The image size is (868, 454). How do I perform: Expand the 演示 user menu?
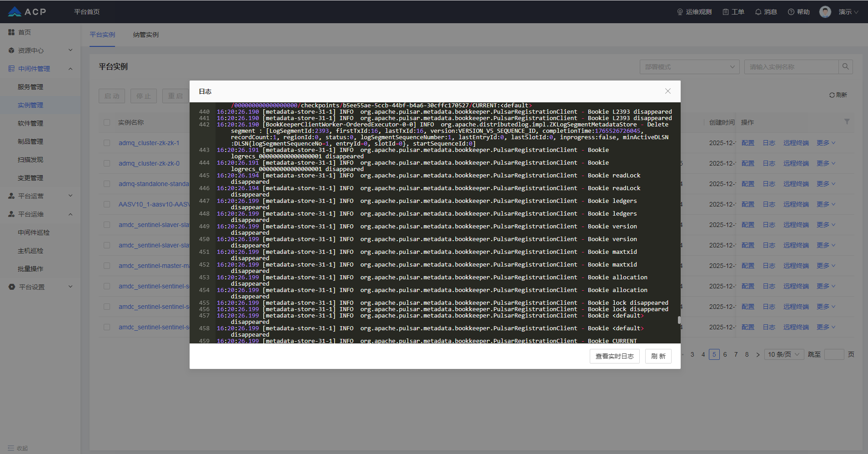pos(848,12)
